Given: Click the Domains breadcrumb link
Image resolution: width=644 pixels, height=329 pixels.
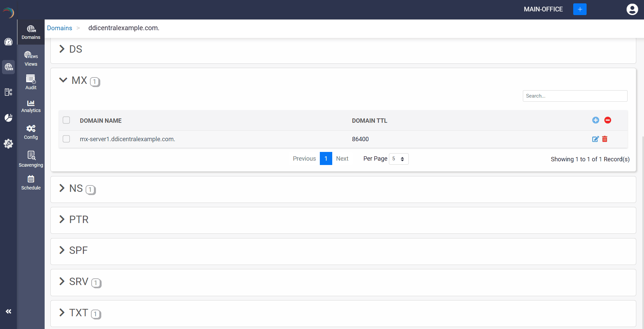Looking at the screenshot, I should [x=59, y=28].
